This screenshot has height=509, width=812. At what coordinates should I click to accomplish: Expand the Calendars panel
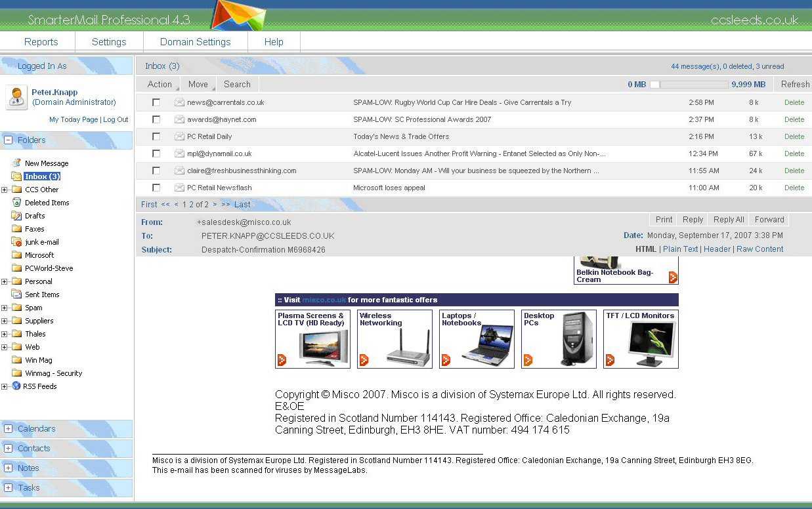click(x=8, y=428)
